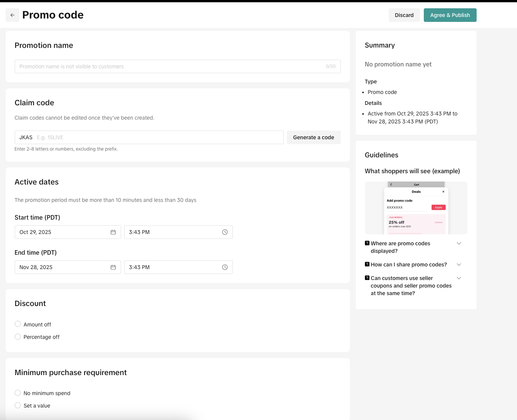Click question icon beside 'Can customers use seller coupons'
517x420 pixels.
(x=367, y=278)
